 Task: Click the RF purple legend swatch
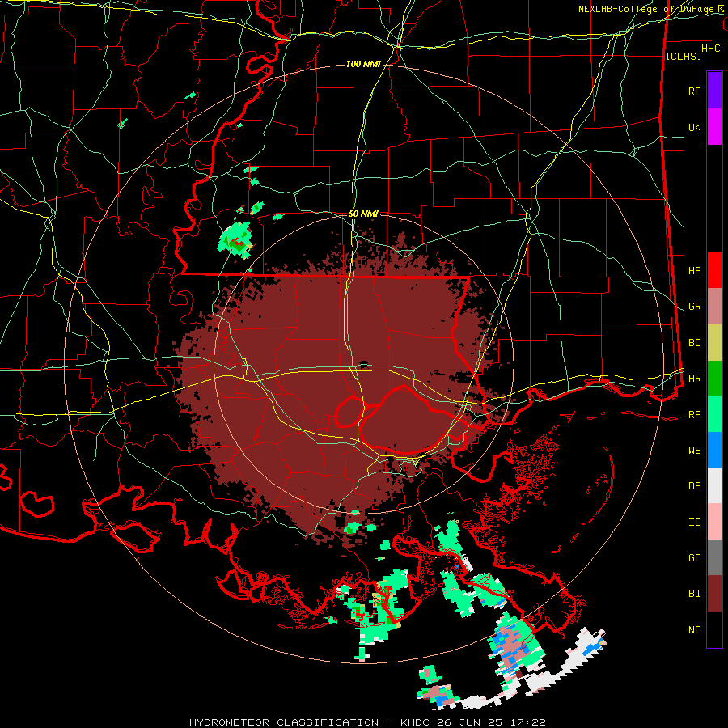pyautogui.click(x=714, y=91)
